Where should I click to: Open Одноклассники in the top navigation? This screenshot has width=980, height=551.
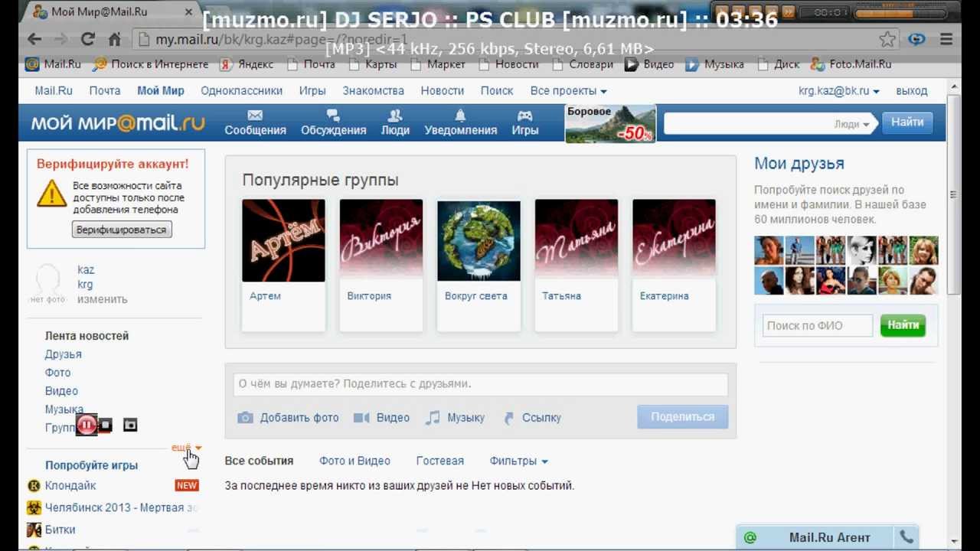241,90
